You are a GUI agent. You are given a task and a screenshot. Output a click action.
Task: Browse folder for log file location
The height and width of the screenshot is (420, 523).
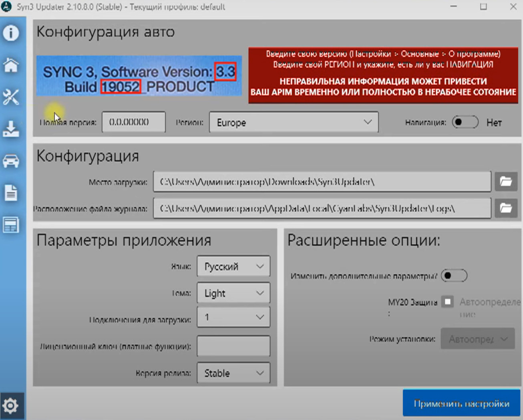tap(506, 208)
